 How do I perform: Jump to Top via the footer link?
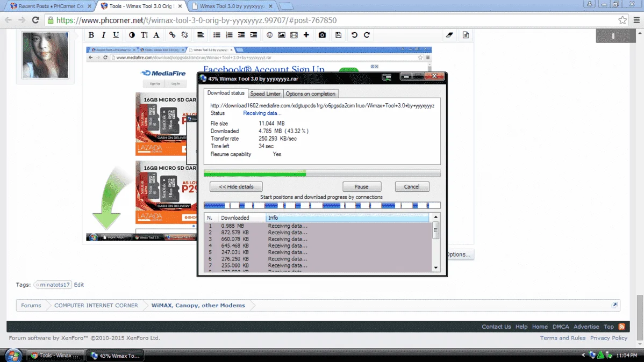click(x=609, y=327)
